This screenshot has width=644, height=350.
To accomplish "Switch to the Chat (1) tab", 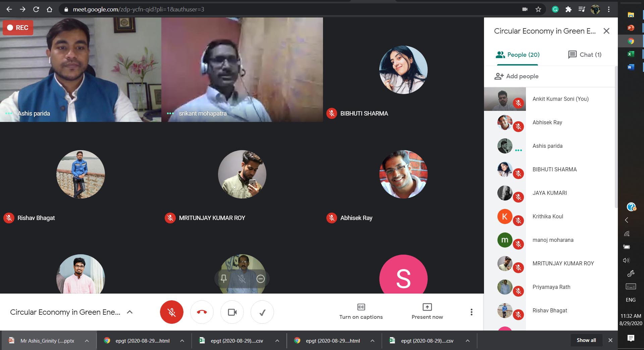I will [585, 55].
